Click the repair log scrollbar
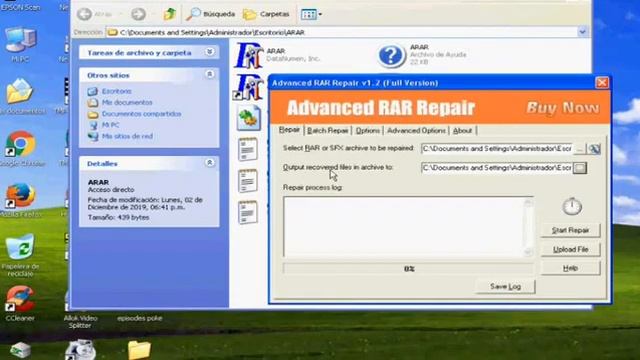This screenshot has width=640, height=360. coord(528,227)
